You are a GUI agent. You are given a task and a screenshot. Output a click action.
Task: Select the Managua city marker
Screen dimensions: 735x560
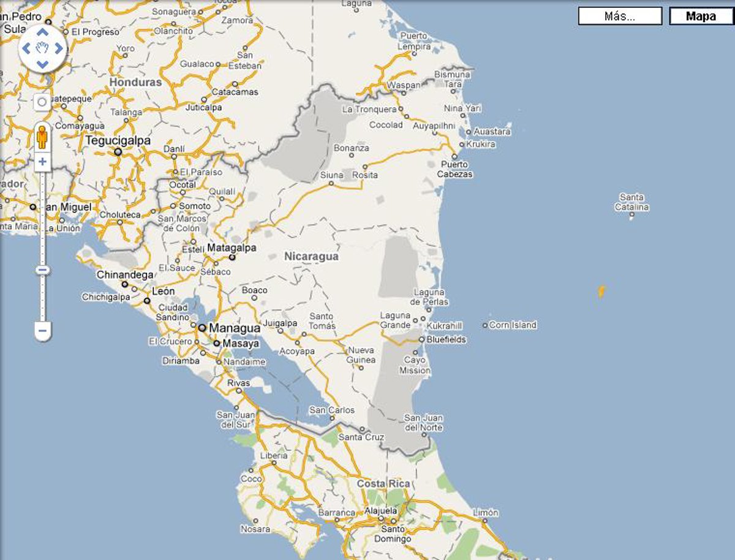click(202, 328)
